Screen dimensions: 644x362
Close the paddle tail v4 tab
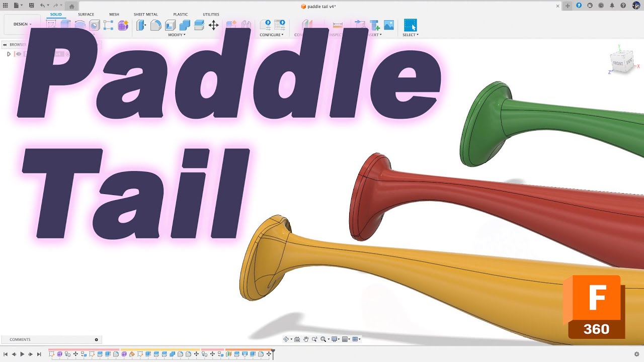(x=557, y=6)
